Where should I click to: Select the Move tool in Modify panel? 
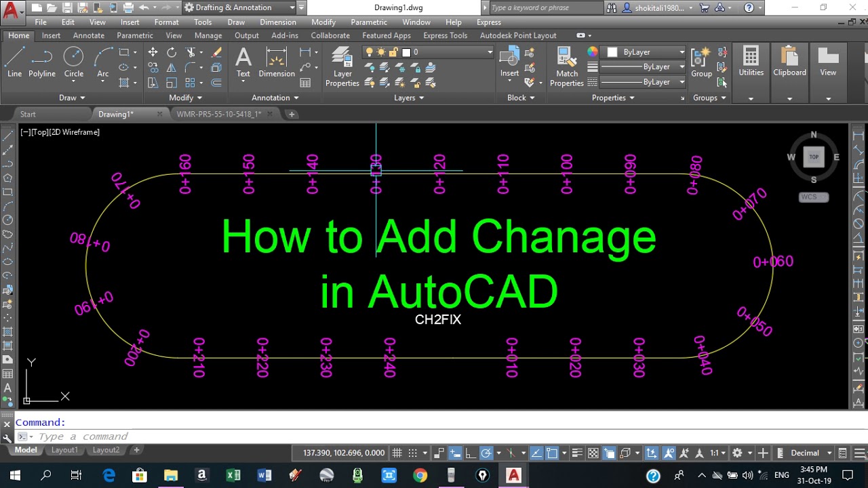[x=153, y=52]
